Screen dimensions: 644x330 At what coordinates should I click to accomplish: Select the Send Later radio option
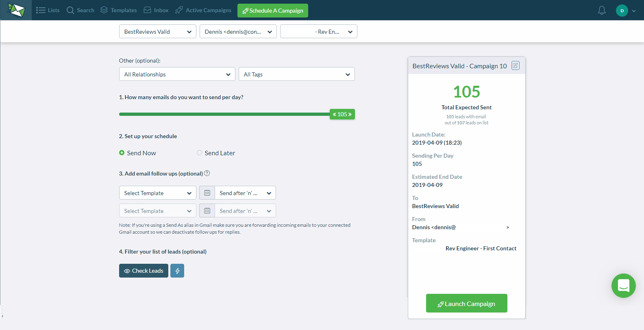click(199, 153)
